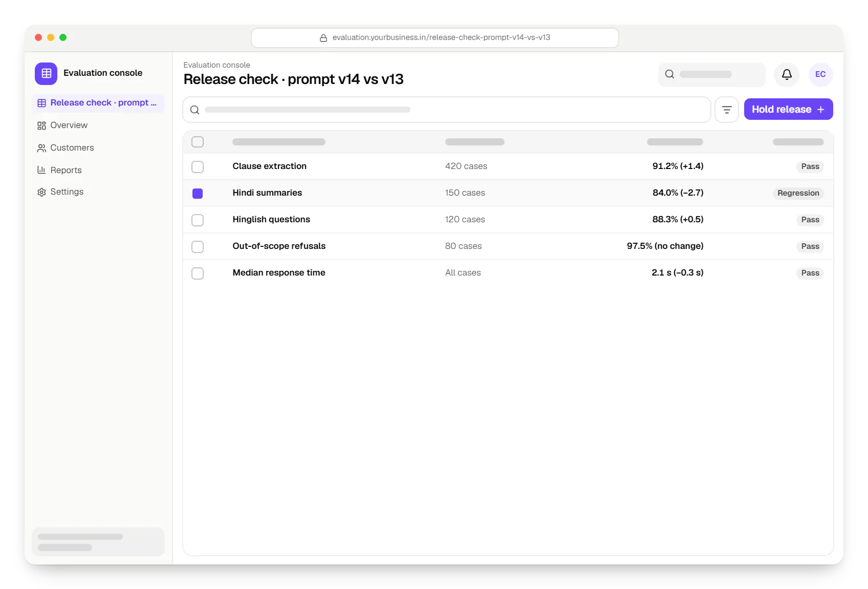Screen dimensions: 868x589
Task: Toggle the select-all checkbox in the table header
Action: pos(198,142)
